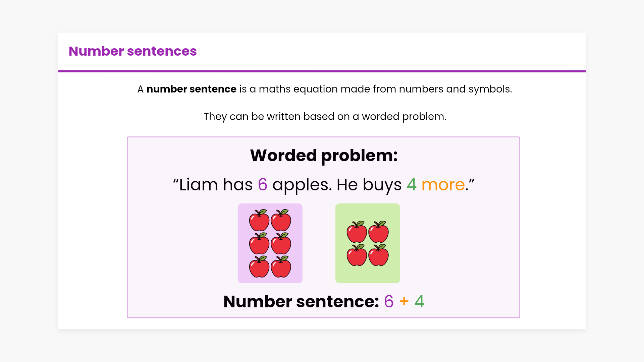644x362 pixels.
Task: Click the top-left apple in the green card
Action: point(357,232)
